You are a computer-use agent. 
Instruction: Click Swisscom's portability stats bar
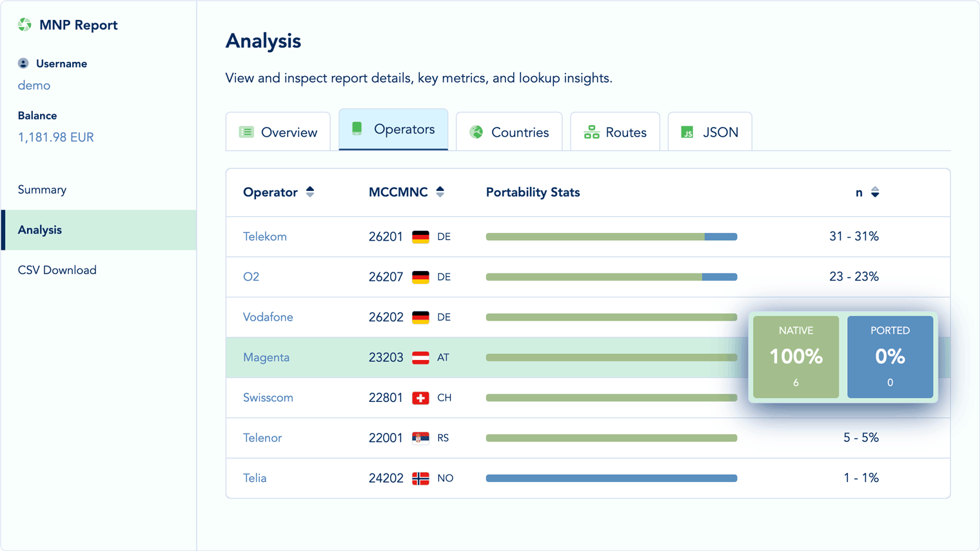(611, 397)
